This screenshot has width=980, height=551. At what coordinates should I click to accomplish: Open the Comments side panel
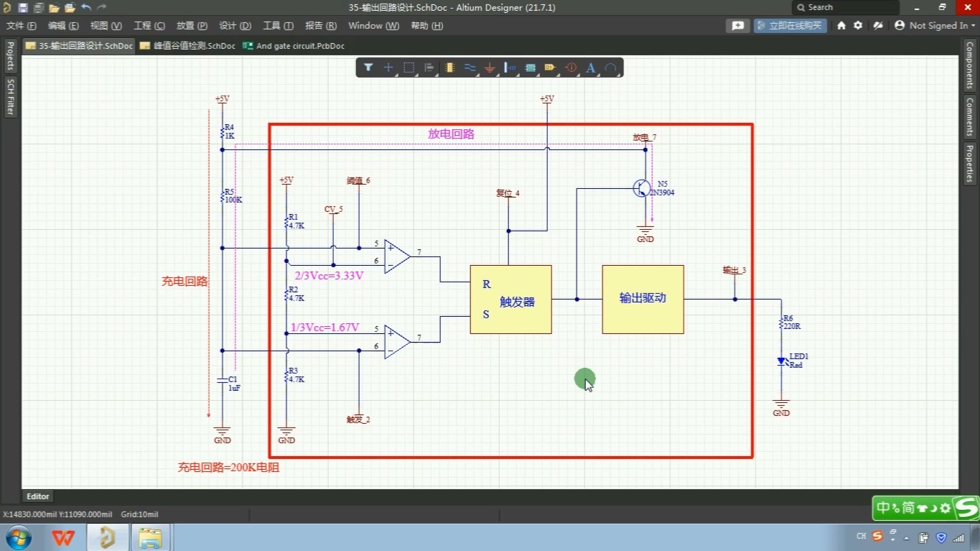[969, 116]
